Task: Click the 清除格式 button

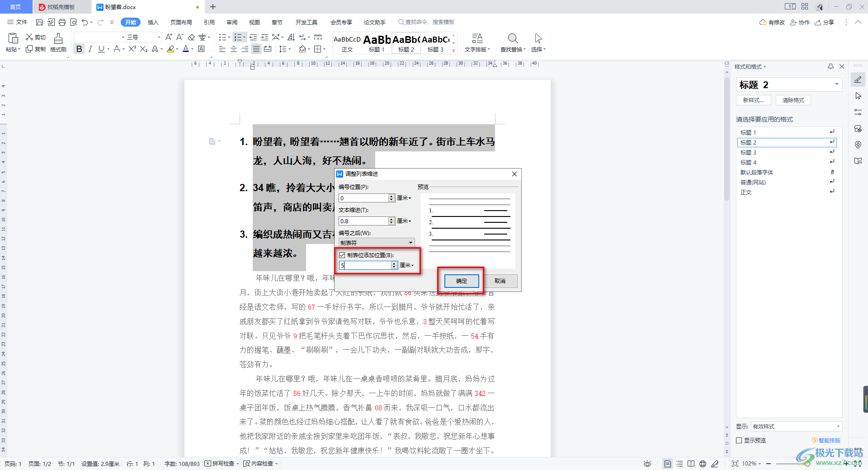Action: pos(793,100)
